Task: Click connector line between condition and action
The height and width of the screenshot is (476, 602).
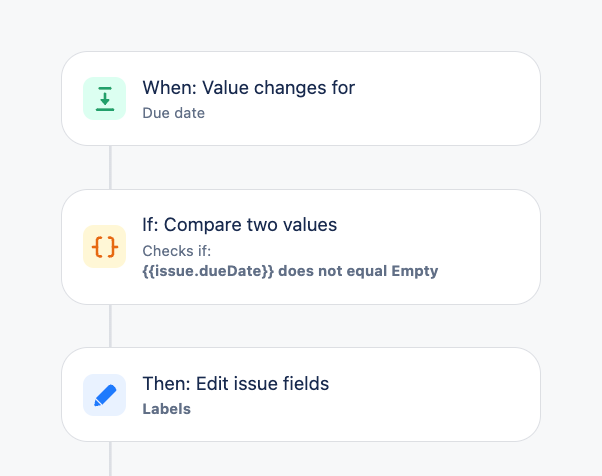Action: [x=111, y=326]
